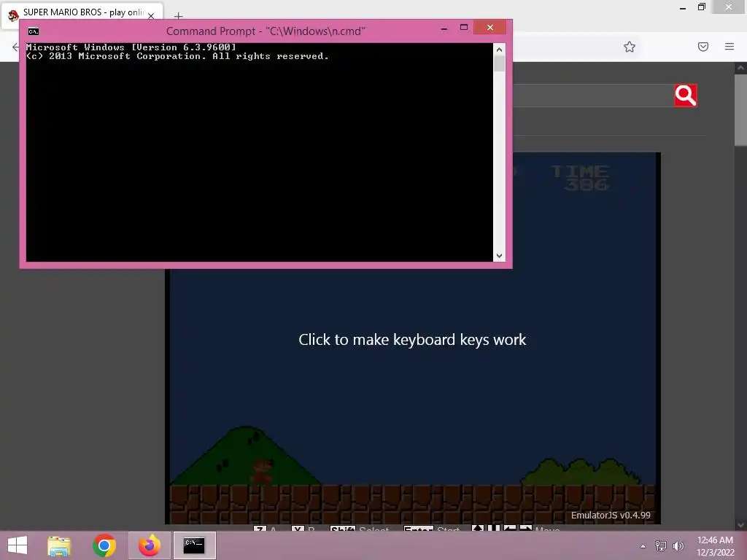Open File Explorer from the taskbar
This screenshot has width=747, height=560.
(x=59, y=545)
